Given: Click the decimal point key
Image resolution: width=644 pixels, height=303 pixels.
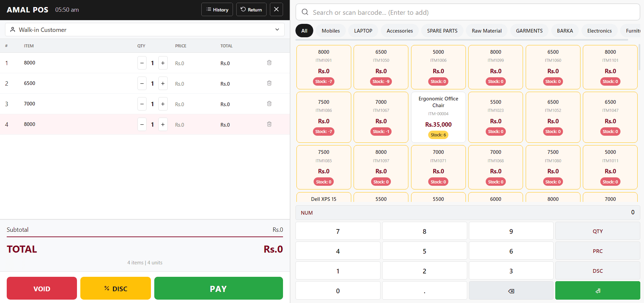Looking at the screenshot, I should coord(425,291).
